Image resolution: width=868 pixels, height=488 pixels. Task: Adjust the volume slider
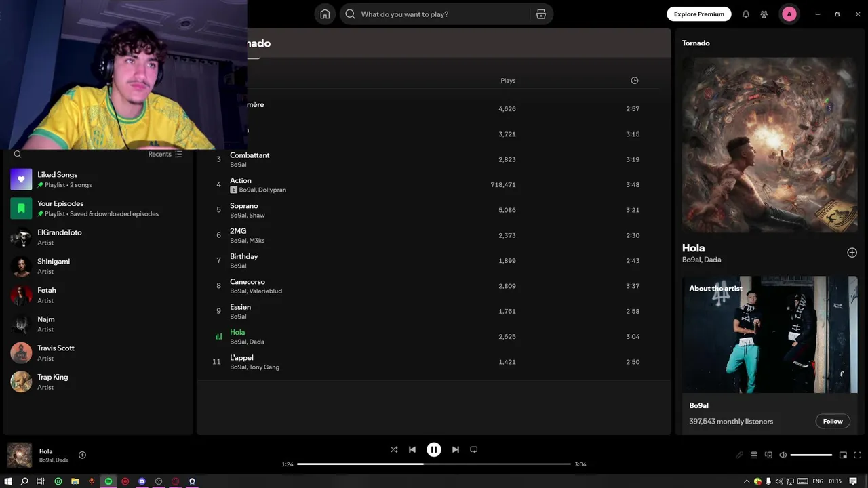pos(811,455)
